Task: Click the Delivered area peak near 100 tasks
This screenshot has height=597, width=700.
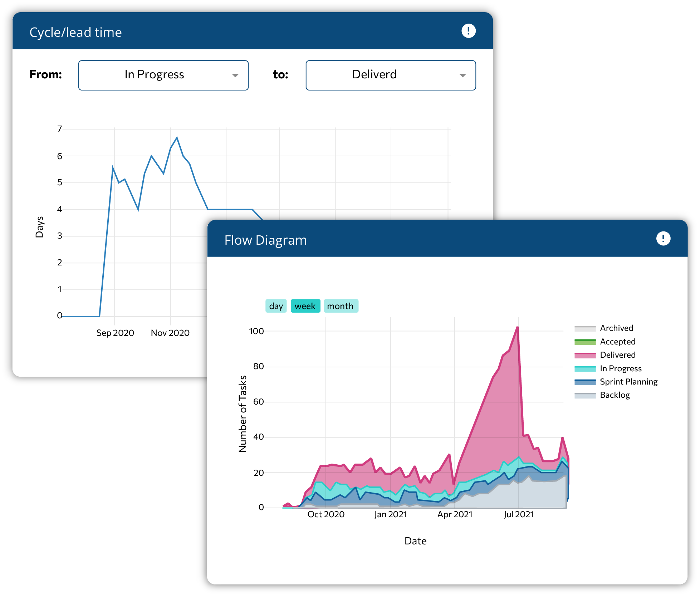Action: (517, 327)
